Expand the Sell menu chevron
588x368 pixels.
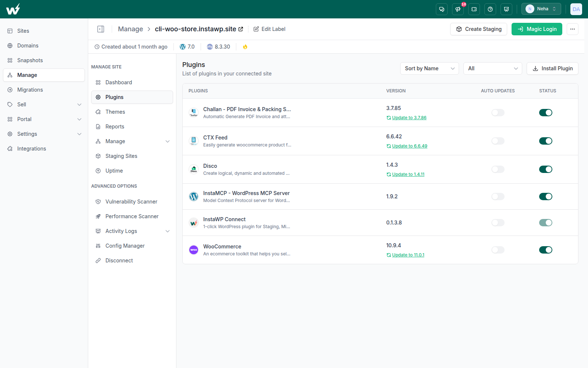[79, 105]
